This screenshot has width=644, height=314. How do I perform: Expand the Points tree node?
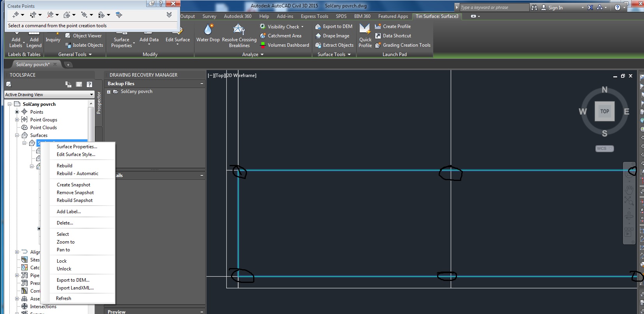[17, 112]
